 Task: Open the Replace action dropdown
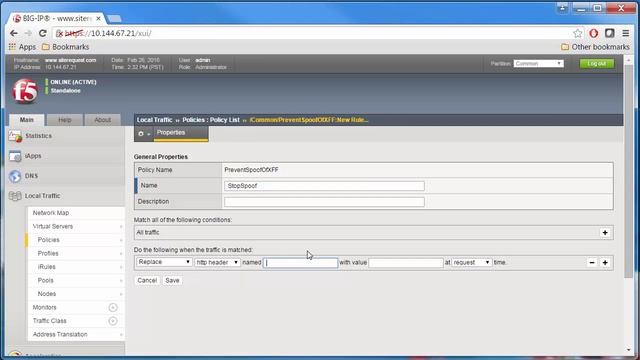tap(164, 262)
